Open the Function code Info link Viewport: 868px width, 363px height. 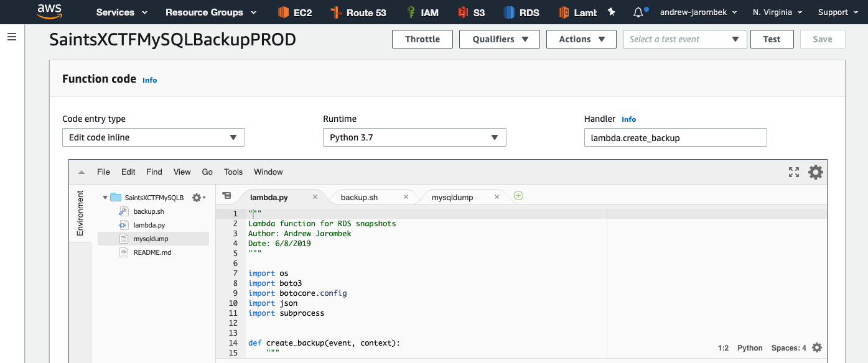pyautogui.click(x=150, y=80)
